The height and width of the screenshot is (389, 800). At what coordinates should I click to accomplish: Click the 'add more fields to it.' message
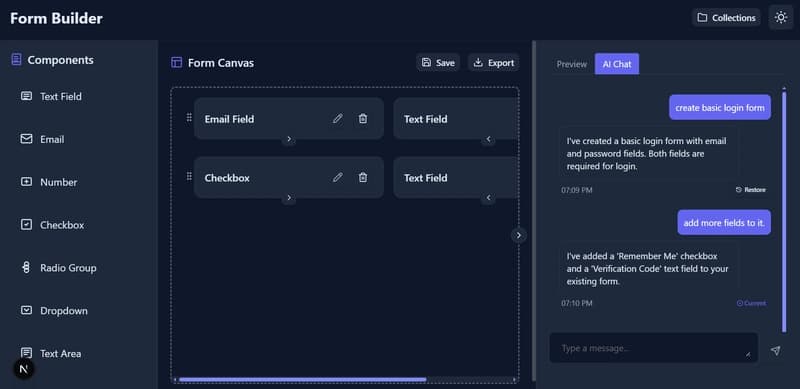(x=724, y=223)
